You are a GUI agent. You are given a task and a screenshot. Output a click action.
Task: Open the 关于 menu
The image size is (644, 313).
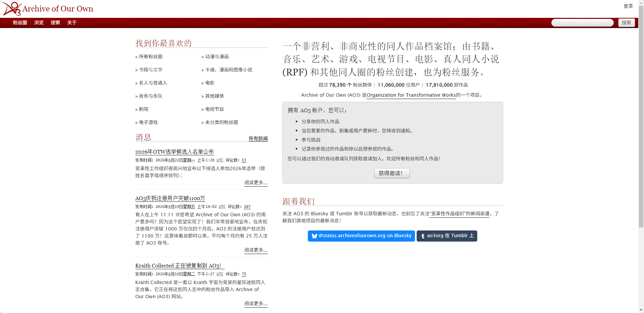coord(72,23)
